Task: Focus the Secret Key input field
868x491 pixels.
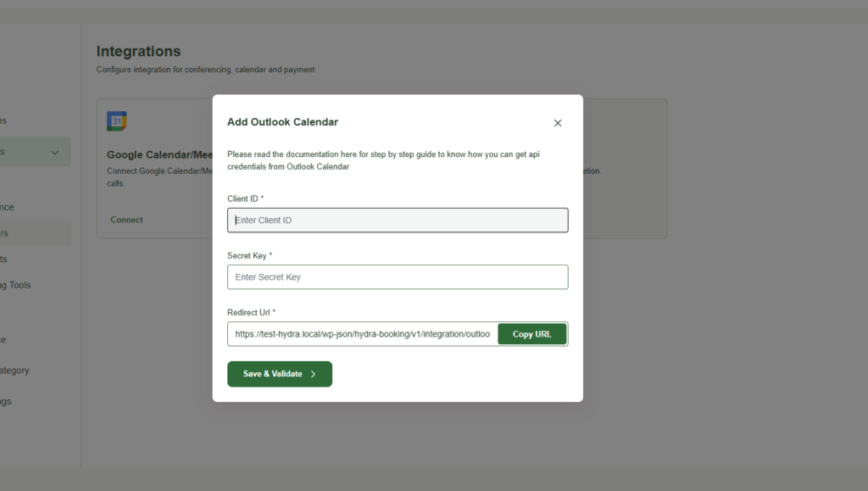Action: [x=398, y=276]
